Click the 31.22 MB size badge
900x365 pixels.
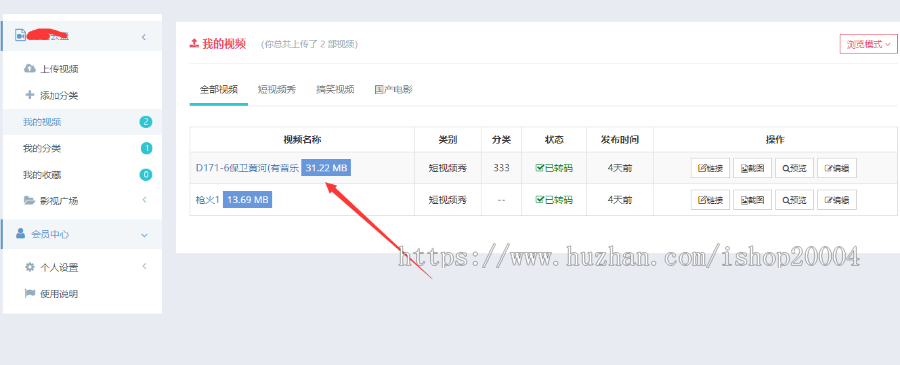(x=326, y=168)
